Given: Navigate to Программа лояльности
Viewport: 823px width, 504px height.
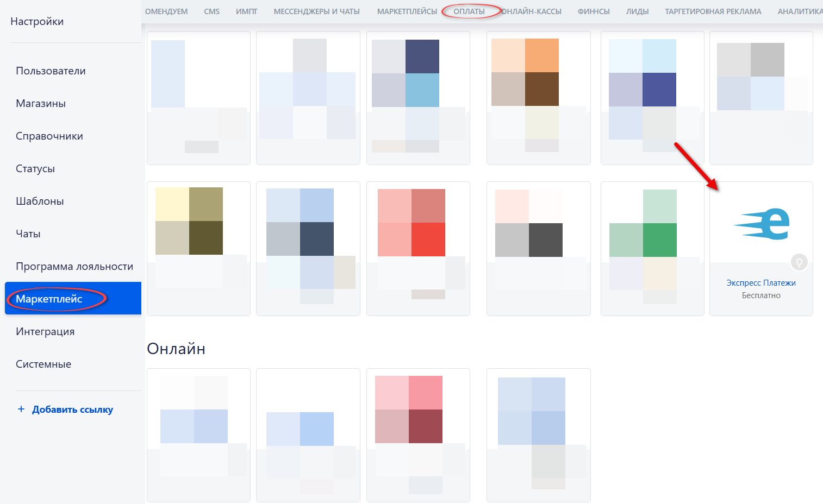Looking at the screenshot, I should (x=74, y=267).
